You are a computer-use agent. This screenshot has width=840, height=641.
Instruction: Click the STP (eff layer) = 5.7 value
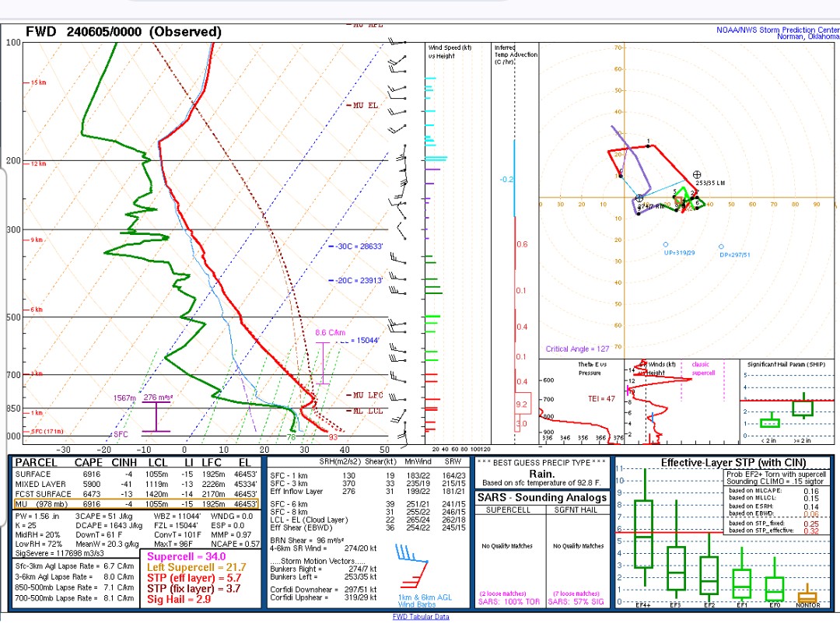click(x=194, y=578)
